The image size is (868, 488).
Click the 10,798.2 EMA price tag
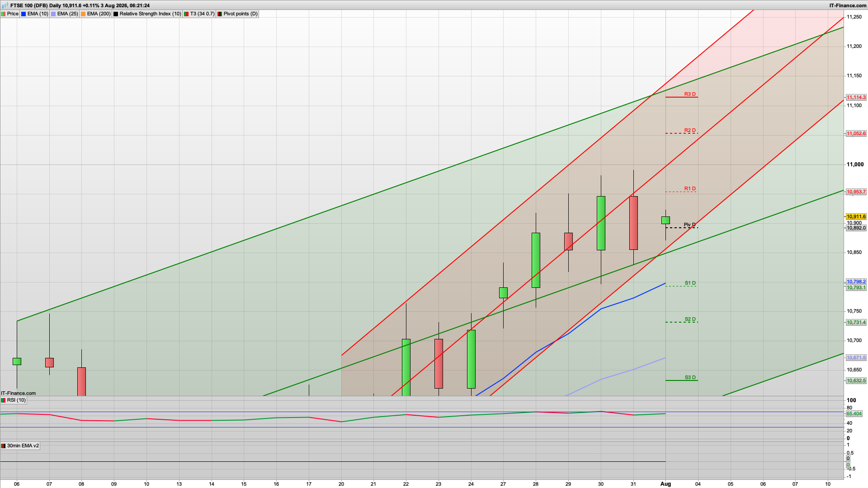(x=856, y=282)
